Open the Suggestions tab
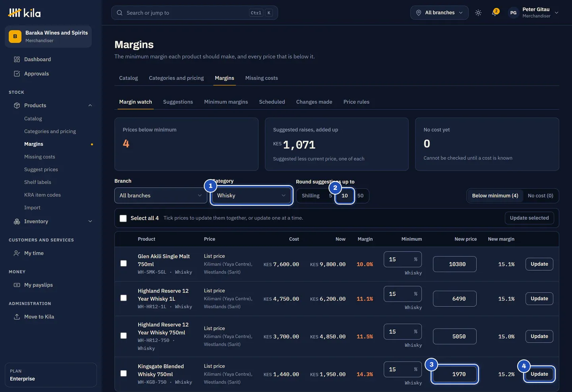 click(x=178, y=102)
